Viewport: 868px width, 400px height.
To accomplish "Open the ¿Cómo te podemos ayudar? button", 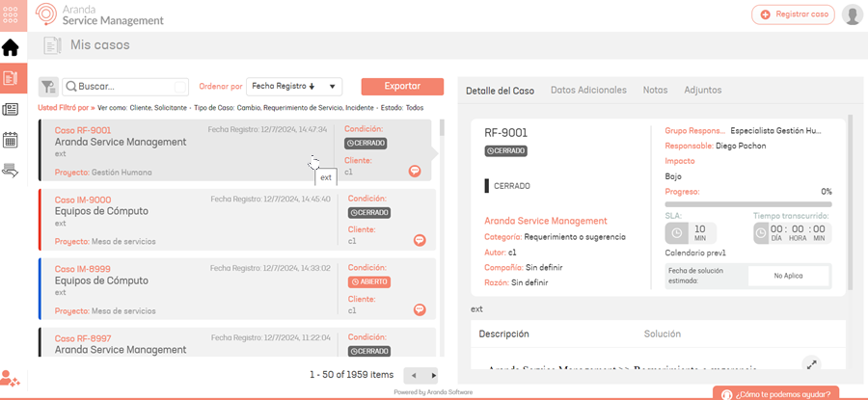I will tap(776, 394).
